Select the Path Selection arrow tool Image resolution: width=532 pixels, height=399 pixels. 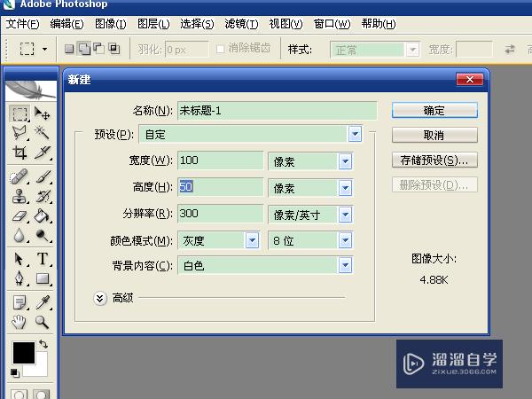point(20,259)
